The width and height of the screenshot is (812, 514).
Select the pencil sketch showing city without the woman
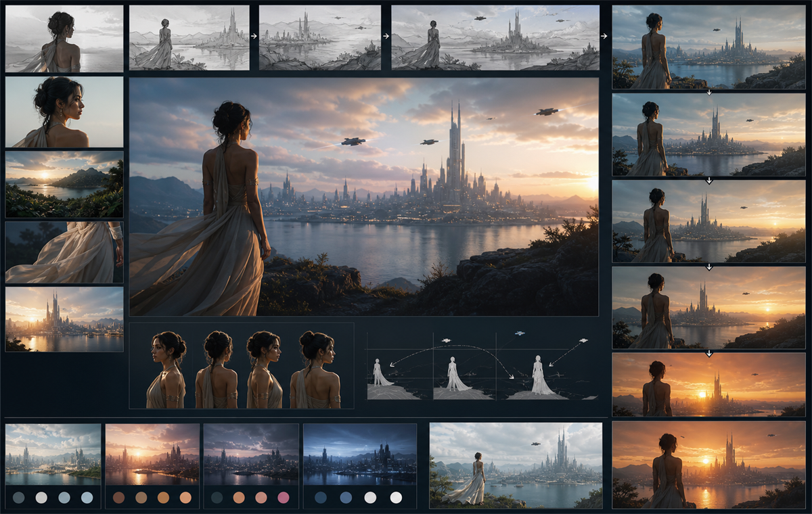tap(319, 38)
